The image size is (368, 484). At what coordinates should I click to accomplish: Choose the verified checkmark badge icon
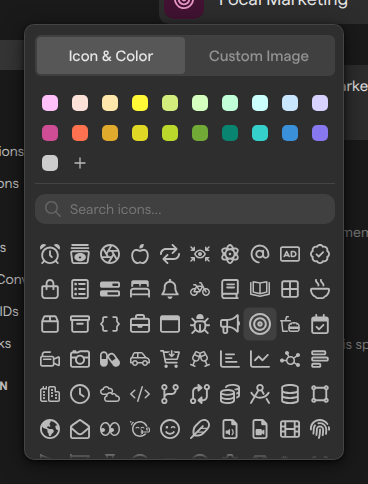pos(320,254)
